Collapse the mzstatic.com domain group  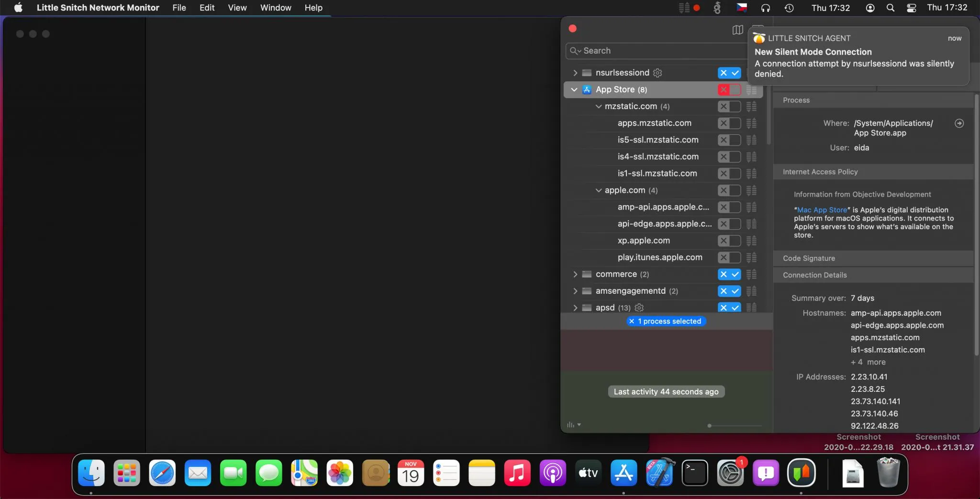[x=598, y=106]
